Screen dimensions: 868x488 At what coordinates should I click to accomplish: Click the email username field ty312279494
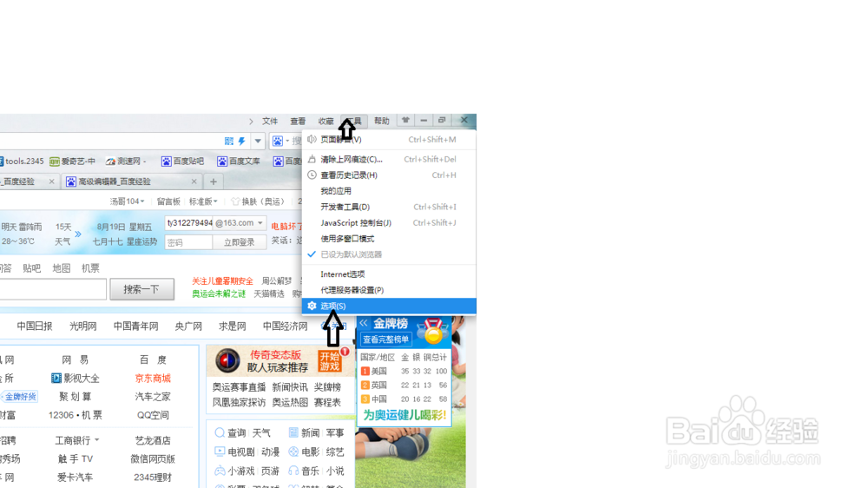pyautogui.click(x=188, y=222)
